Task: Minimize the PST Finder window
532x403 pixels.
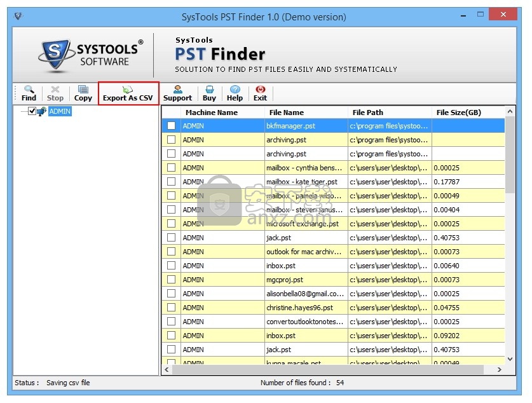Action: pyautogui.click(x=463, y=15)
